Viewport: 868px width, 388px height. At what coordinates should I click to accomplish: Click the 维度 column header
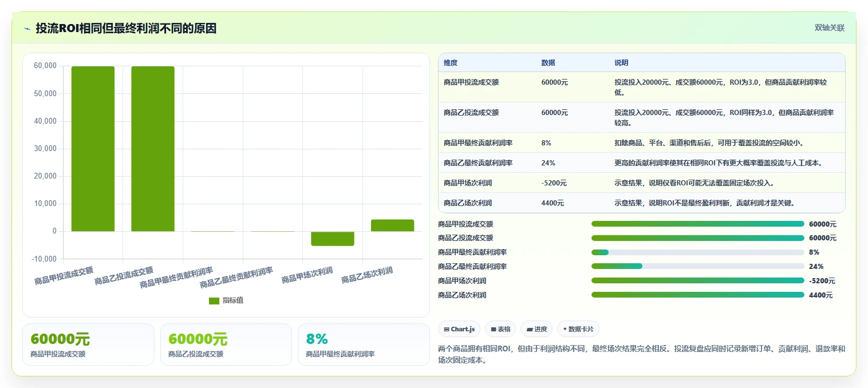pyautogui.click(x=451, y=62)
